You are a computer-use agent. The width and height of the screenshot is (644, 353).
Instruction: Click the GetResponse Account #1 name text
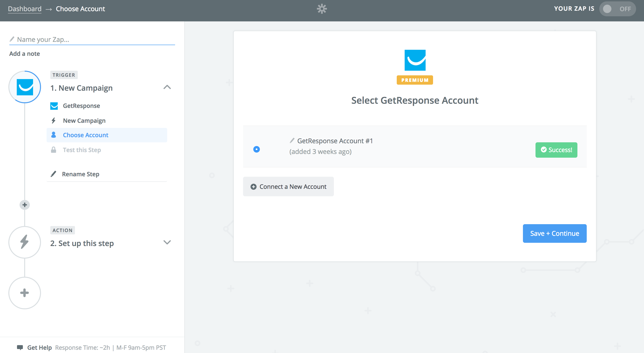(335, 141)
